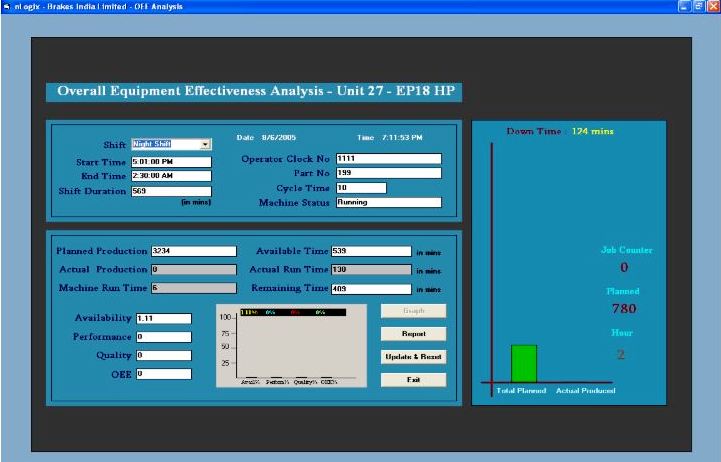Viewport: 721px width, 462px height.
Task: Click the Update & Reset button
Action: [413, 357]
